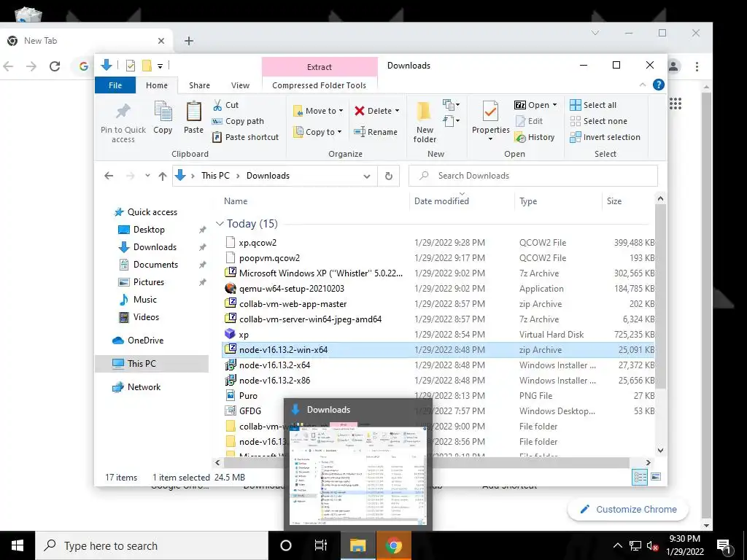The image size is (747, 560).
Task: Refresh the Downloads folder view
Action: [x=389, y=176]
